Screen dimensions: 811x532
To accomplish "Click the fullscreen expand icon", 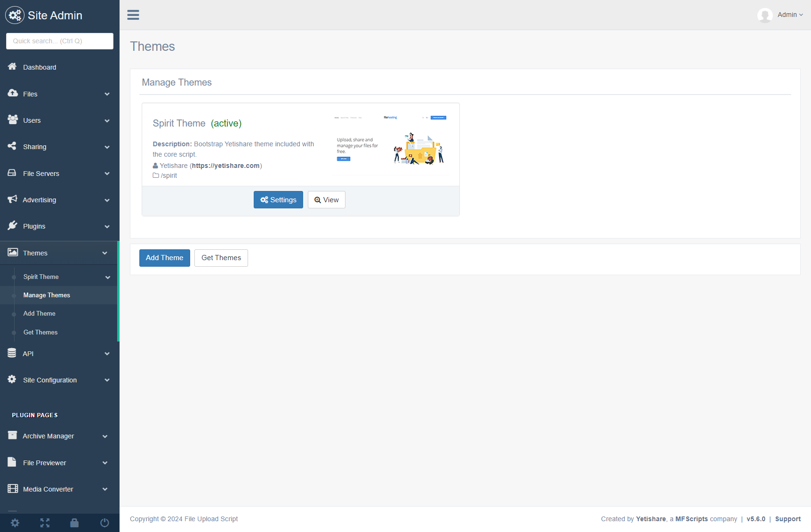I will [x=45, y=523].
